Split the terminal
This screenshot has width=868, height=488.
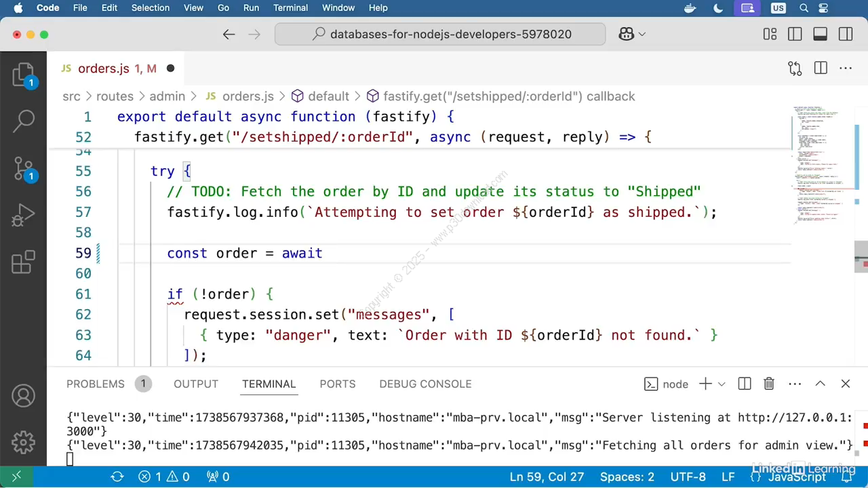coord(744,384)
